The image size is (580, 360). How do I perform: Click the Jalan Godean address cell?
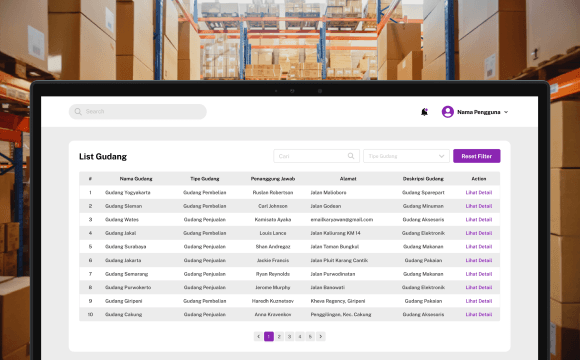pos(326,206)
